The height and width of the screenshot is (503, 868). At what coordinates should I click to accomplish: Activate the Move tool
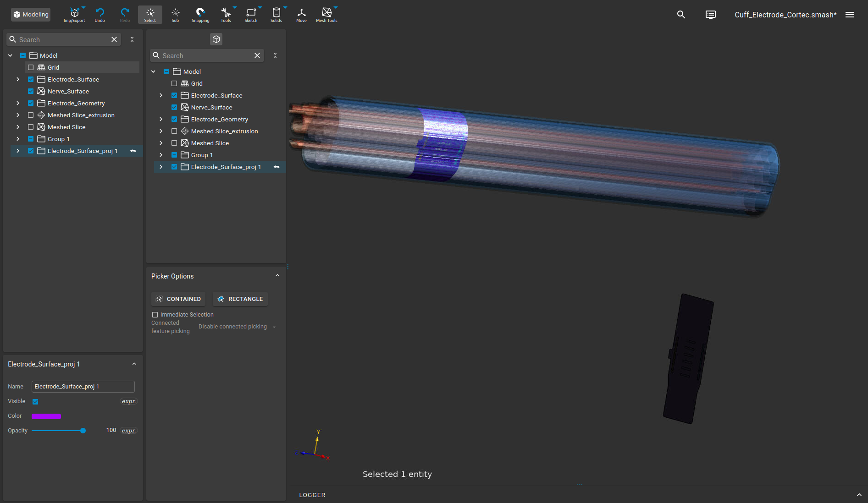(x=301, y=15)
